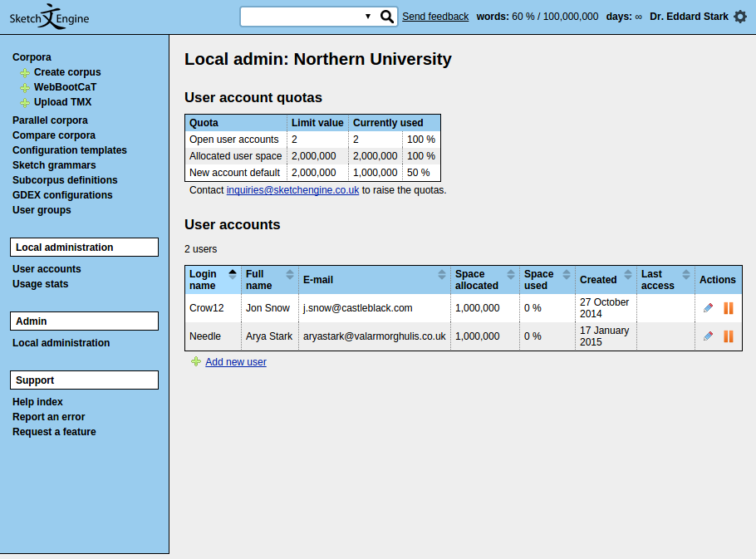
Task: Click the New account default quota row label
Action: pyautogui.click(x=234, y=172)
